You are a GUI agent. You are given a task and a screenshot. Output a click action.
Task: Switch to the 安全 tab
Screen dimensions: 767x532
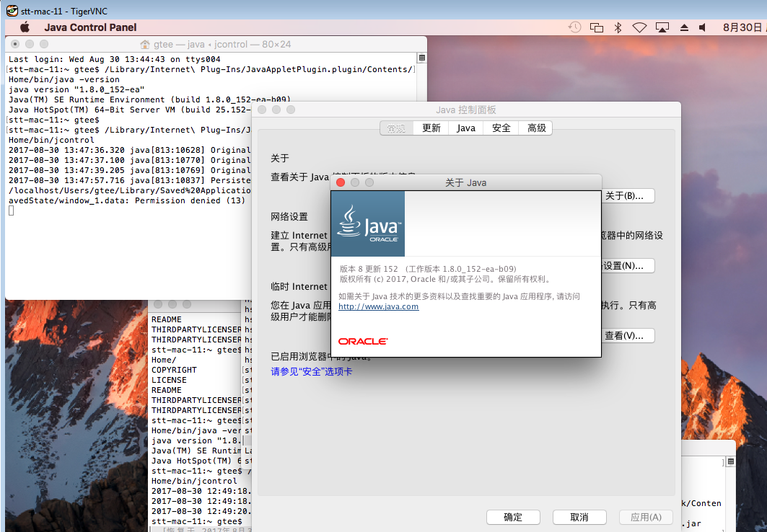[x=501, y=128]
